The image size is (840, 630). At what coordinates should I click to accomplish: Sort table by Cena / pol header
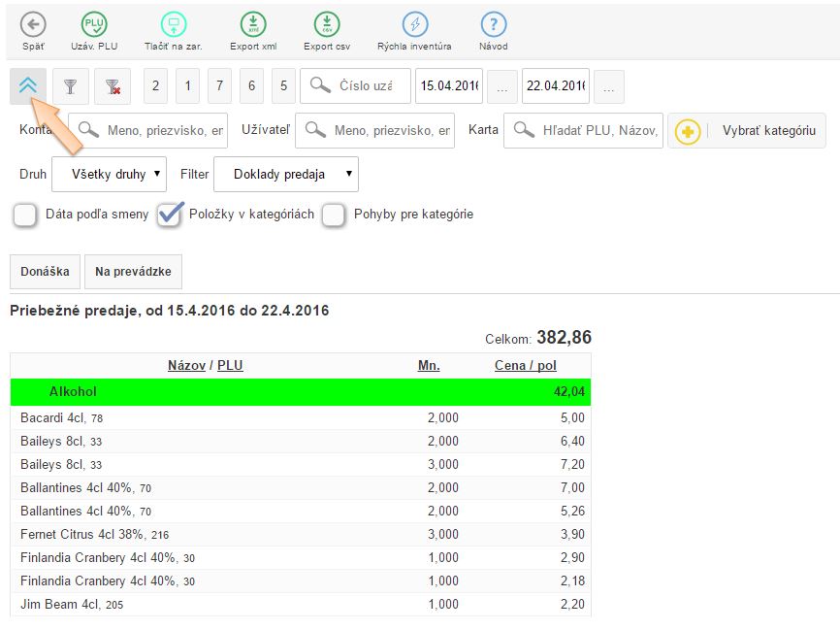525,366
